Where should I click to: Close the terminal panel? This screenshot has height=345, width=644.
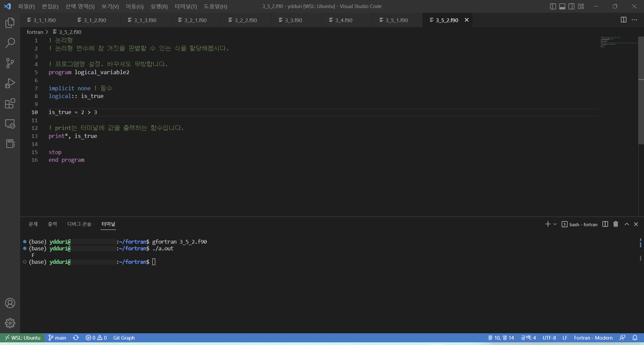[636, 224]
